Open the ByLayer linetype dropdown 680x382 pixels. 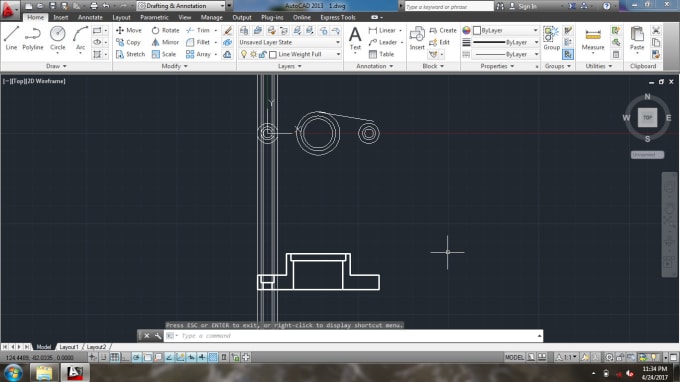[x=506, y=54]
